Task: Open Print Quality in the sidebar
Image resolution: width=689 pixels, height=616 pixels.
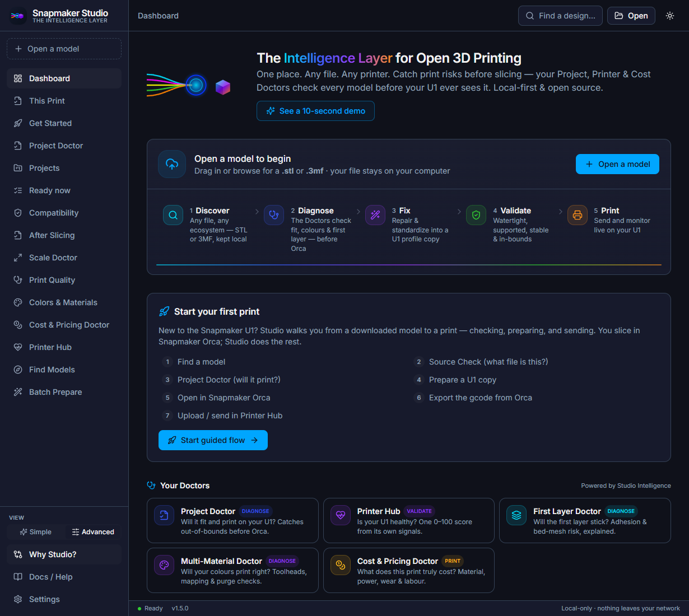Action: pyautogui.click(x=64, y=280)
